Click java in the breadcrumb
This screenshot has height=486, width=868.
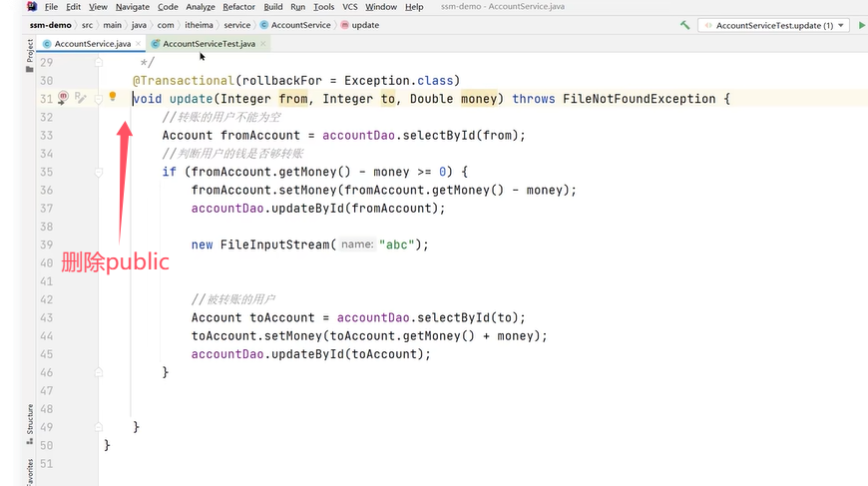139,25
